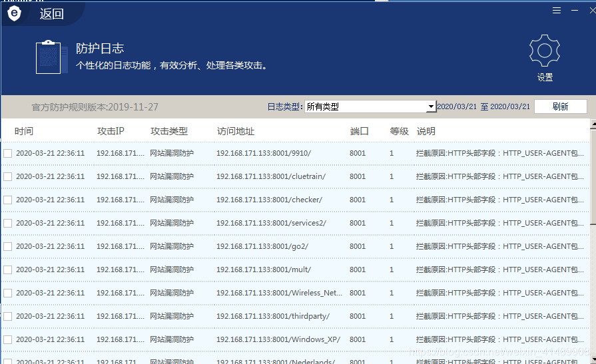596x364 pixels.
Task: Tick checkbox for the /9910/ log row
Action: pos(7,154)
